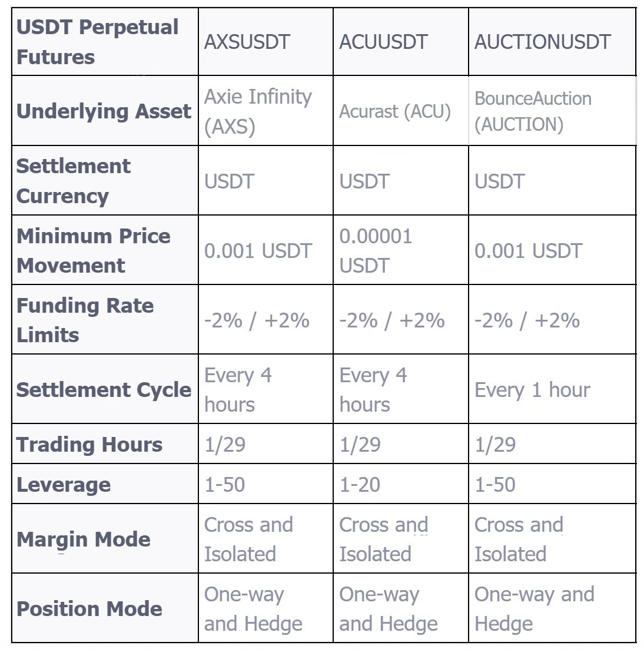Image resolution: width=644 pixels, height=649 pixels.
Task: Click the Funding Rate Limits row label
Action: (x=85, y=320)
